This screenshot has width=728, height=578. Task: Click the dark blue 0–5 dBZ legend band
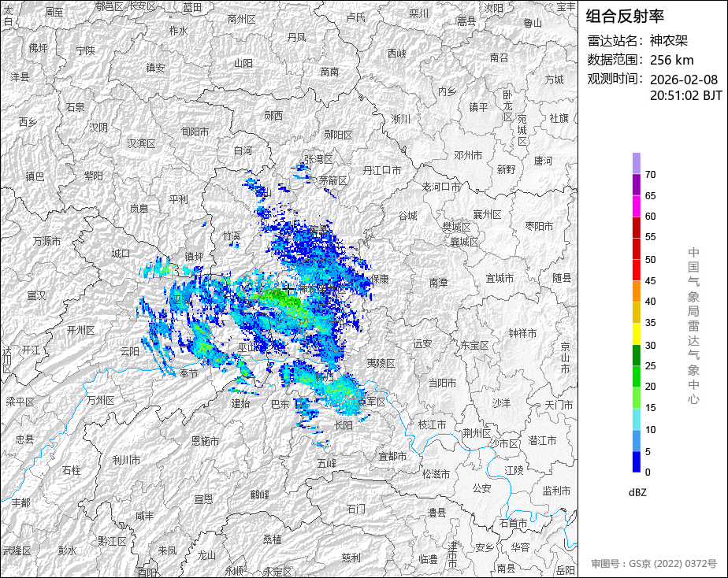pyautogui.click(x=636, y=461)
